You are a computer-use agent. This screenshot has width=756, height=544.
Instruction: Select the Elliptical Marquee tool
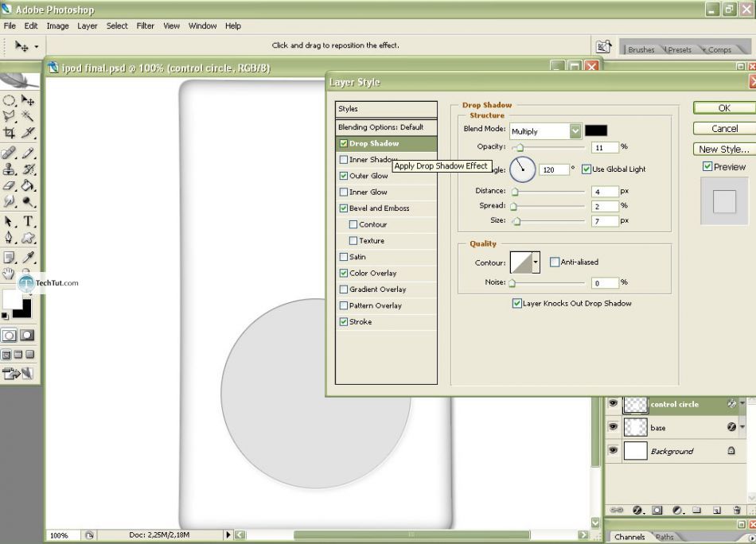tap(9, 100)
